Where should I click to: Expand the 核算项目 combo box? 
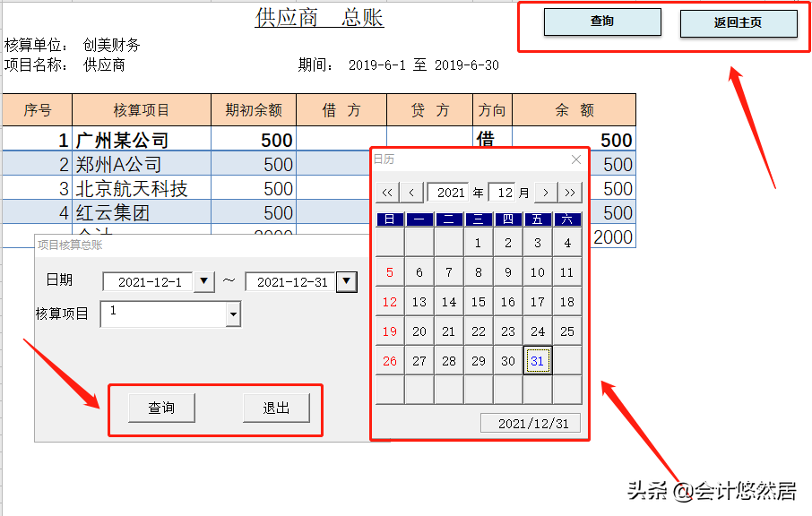tap(234, 314)
